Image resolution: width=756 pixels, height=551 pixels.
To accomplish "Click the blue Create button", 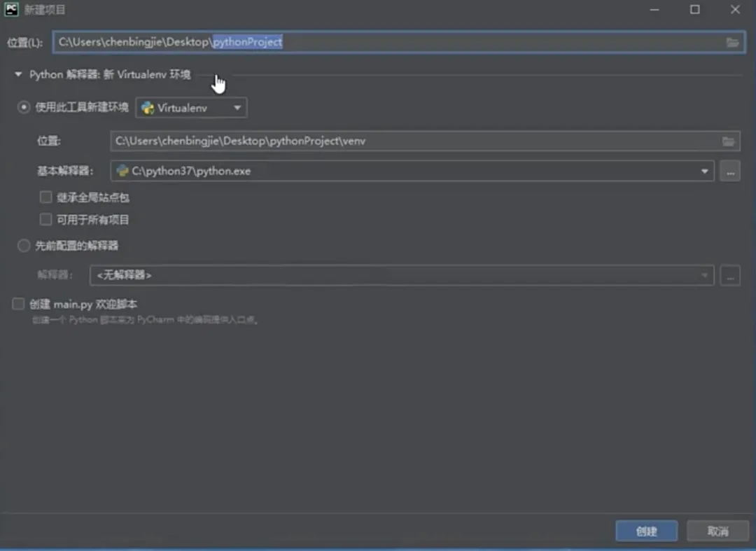I will pyautogui.click(x=646, y=531).
